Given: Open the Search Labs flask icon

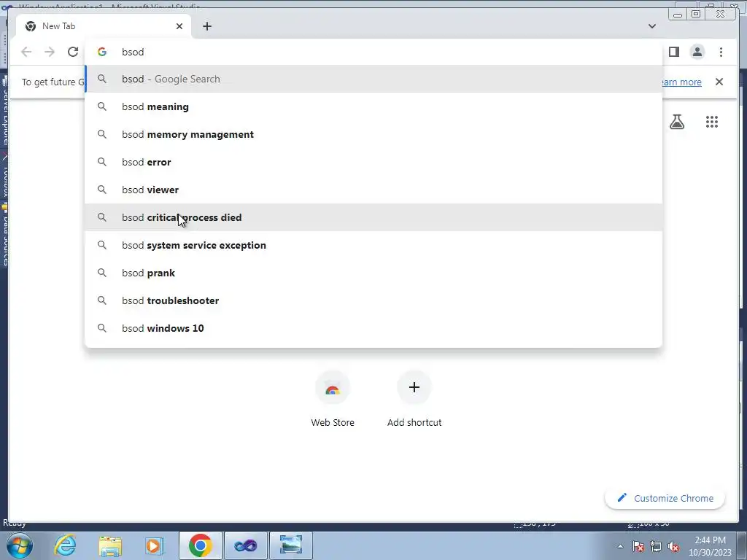Looking at the screenshot, I should [x=676, y=122].
